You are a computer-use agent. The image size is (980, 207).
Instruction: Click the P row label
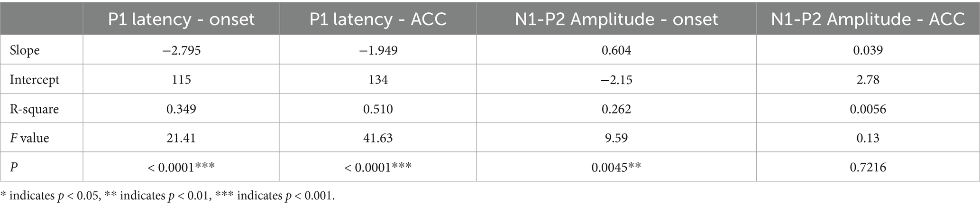click(13, 167)
